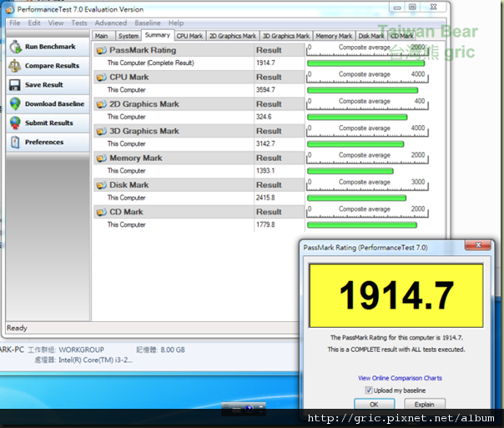The height and width of the screenshot is (428, 504).
Task: Click the Submit Results button label
Action: pyautogui.click(x=49, y=123)
